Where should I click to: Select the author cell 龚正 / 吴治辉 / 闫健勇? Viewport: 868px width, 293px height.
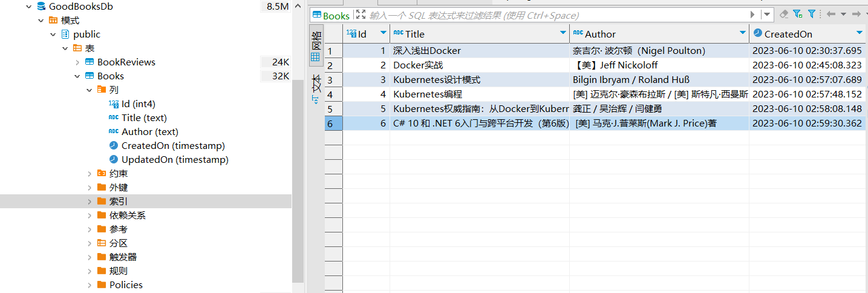[659, 109]
